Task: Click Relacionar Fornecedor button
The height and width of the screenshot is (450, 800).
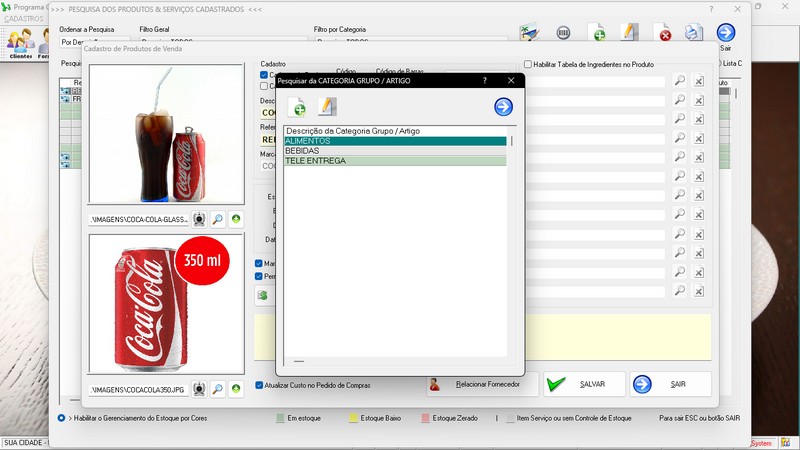Action: [x=482, y=384]
